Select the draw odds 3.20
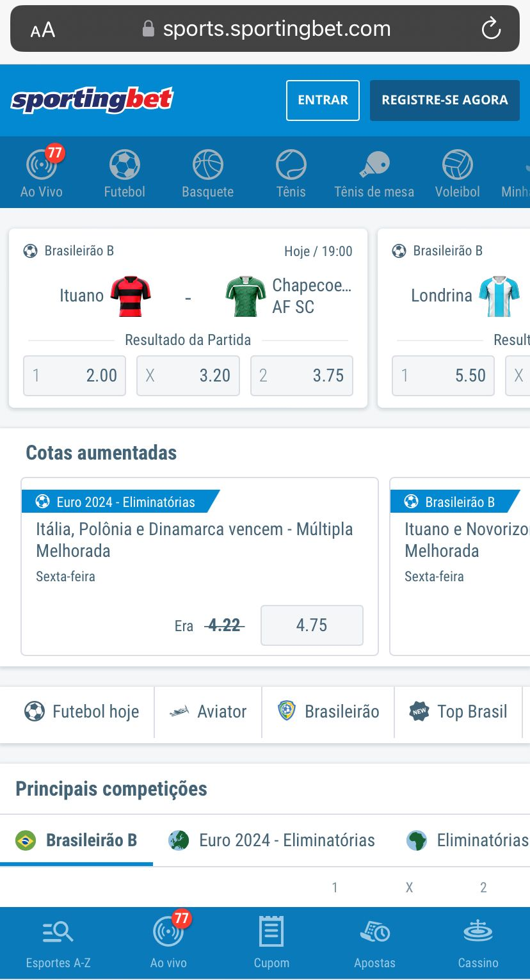The width and height of the screenshot is (530, 980). [x=188, y=376]
